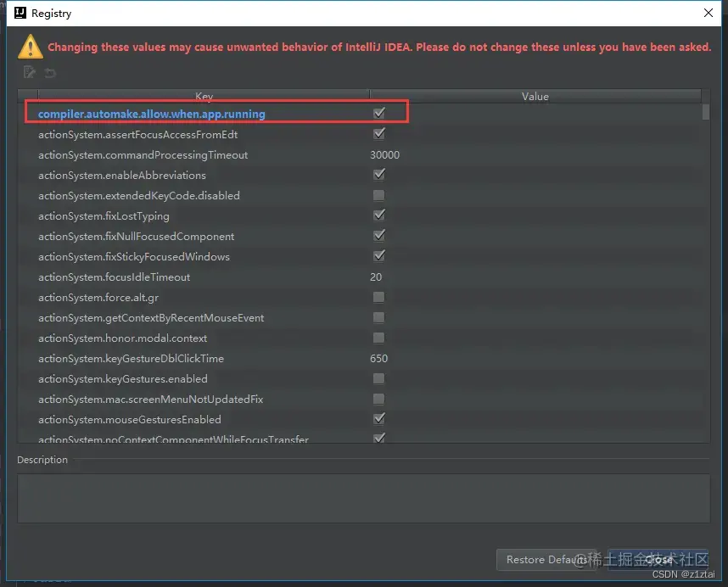This screenshot has height=587, width=728.
Task: Select actionSystem.focusIdleTimeout key
Action: (115, 277)
